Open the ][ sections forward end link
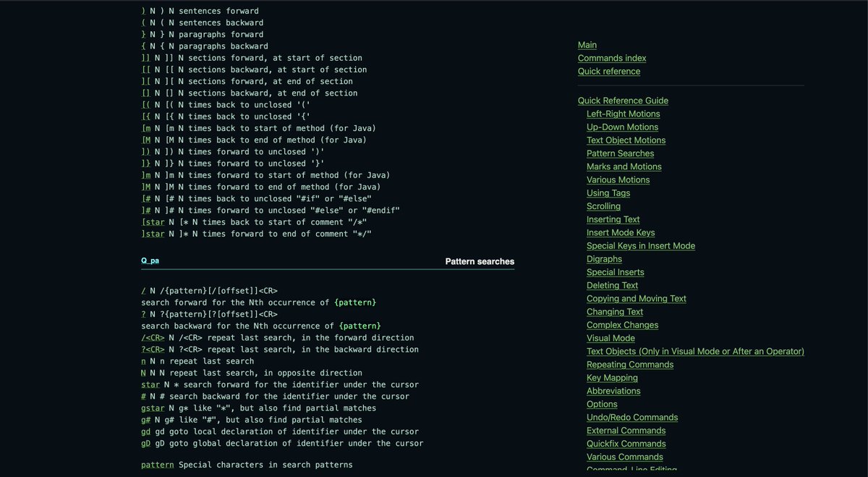868x477 pixels. [x=145, y=81]
